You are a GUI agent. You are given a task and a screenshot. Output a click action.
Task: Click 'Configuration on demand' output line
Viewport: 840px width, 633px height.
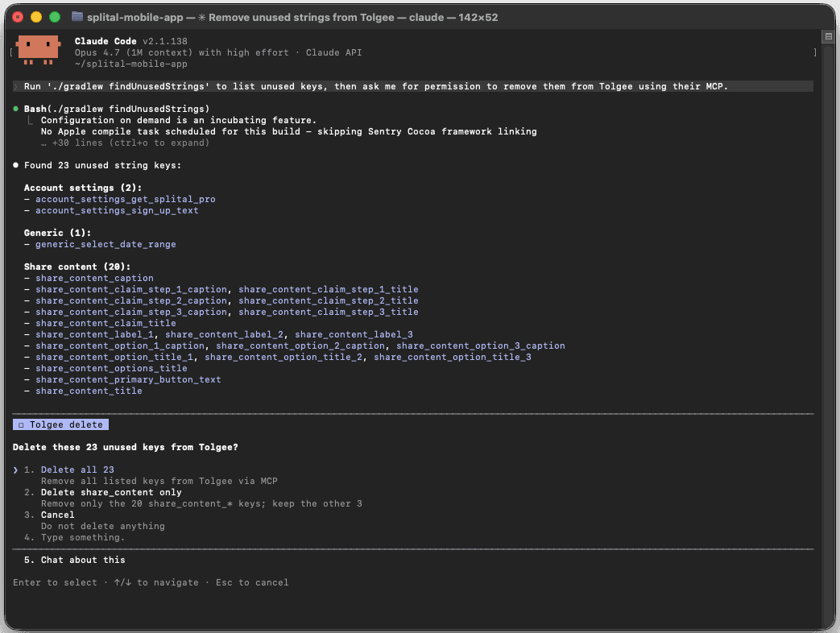[x=179, y=120]
